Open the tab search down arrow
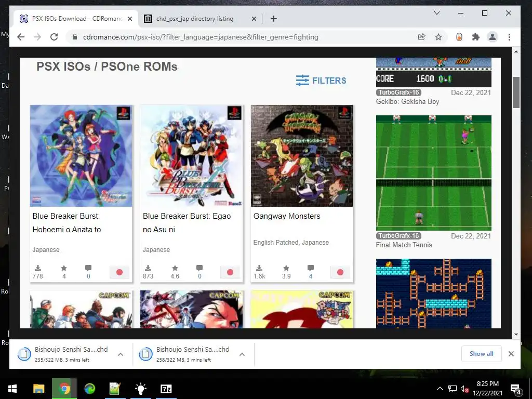 pyautogui.click(x=437, y=13)
